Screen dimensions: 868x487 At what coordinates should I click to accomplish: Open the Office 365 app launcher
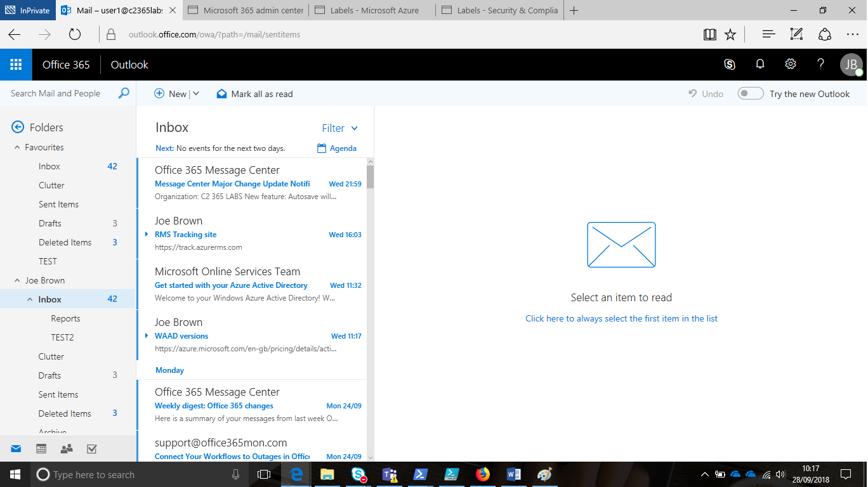[14, 64]
